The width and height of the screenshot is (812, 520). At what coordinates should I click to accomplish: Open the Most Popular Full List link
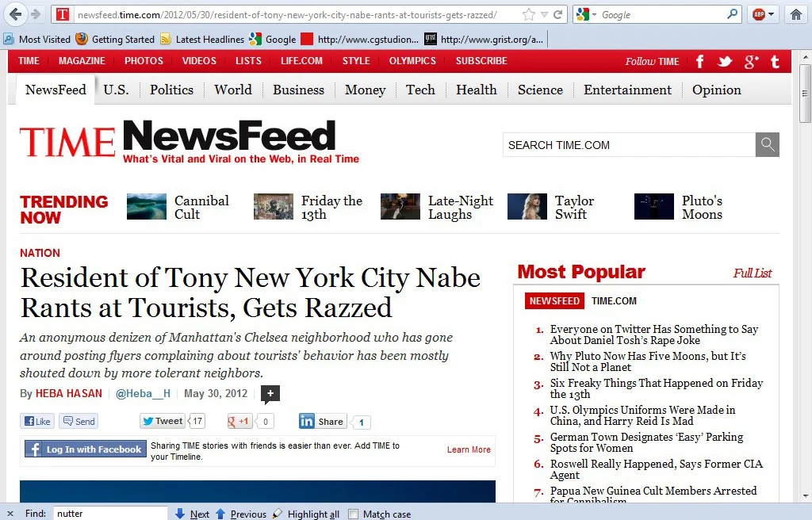(x=752, y=273)
